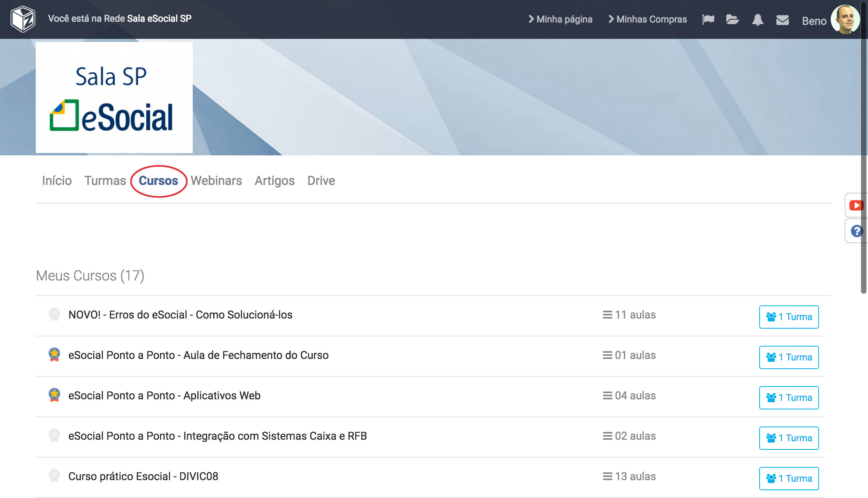The image size is (868, 498).
Task: Click the Sala SP eSocial logo image
Action: [x=114, y=98]
